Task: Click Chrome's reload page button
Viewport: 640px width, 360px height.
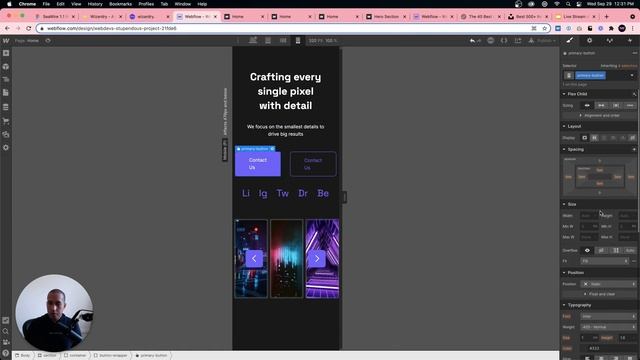Action: 29,28
